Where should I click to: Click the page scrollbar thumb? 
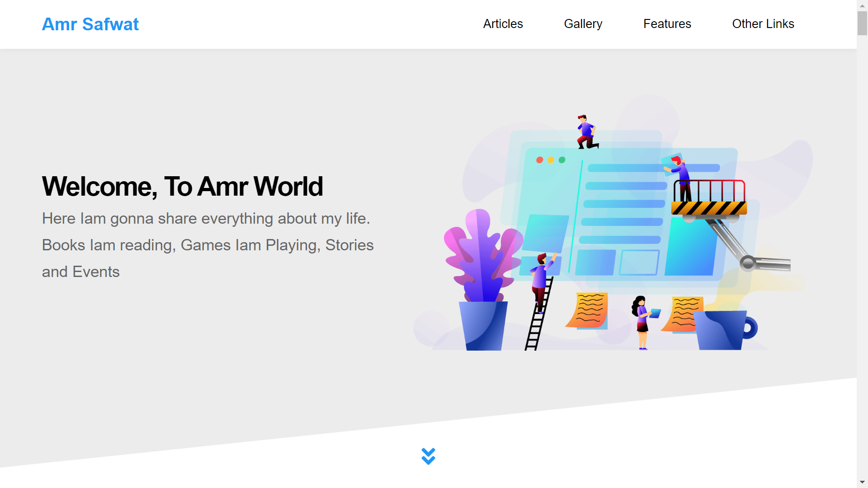[x=862, y=23]
